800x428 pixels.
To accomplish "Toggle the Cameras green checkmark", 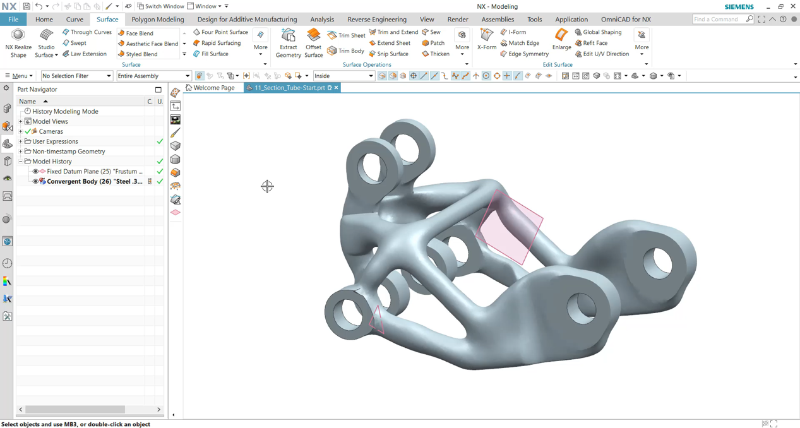I will [28, 131].
